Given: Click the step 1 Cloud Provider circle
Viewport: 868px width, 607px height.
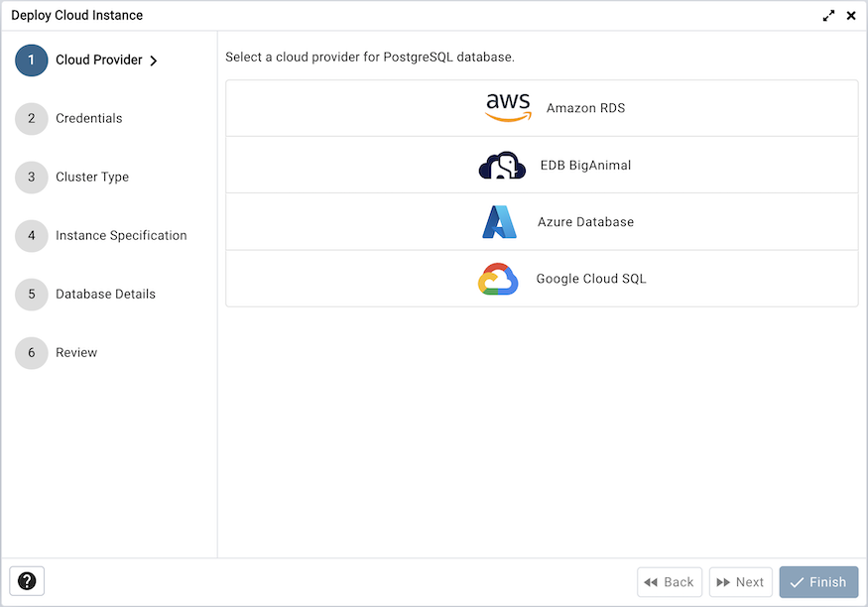Looking at the screenshot, I should 31,60.
